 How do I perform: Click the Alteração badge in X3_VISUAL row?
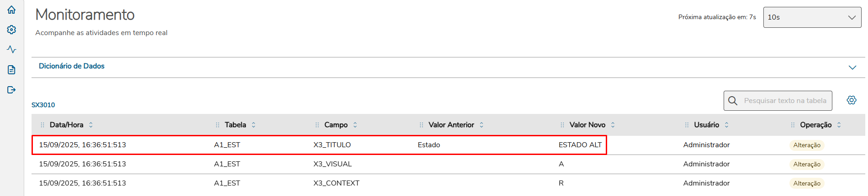pos(806,164)
